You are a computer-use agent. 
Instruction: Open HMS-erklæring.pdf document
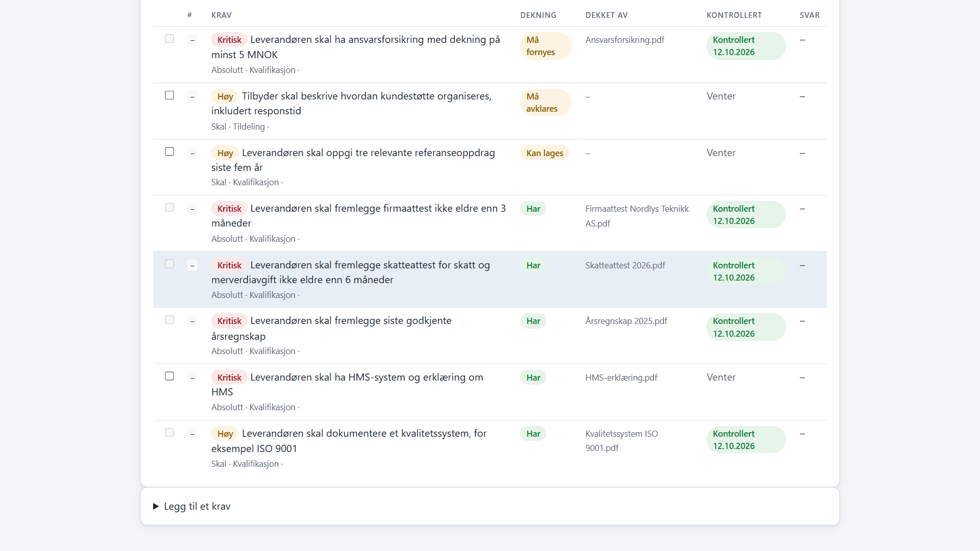[x=621, y=378]
